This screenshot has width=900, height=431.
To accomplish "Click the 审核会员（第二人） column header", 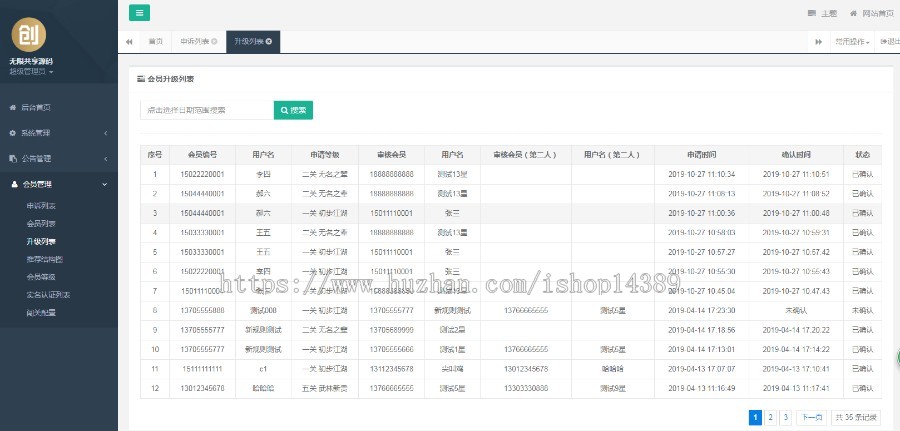I will point(526,155).
